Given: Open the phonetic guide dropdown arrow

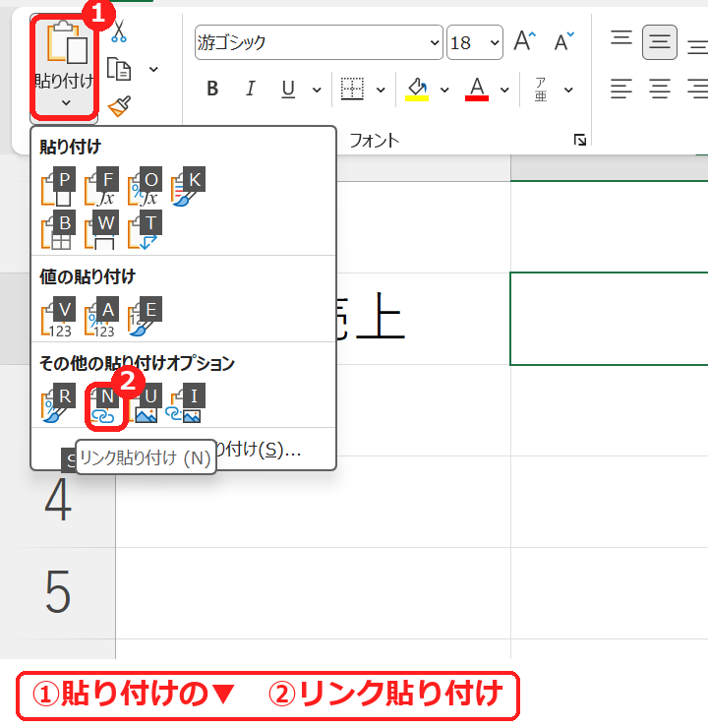Looking at the screenshot, I should tap(568, 90).
